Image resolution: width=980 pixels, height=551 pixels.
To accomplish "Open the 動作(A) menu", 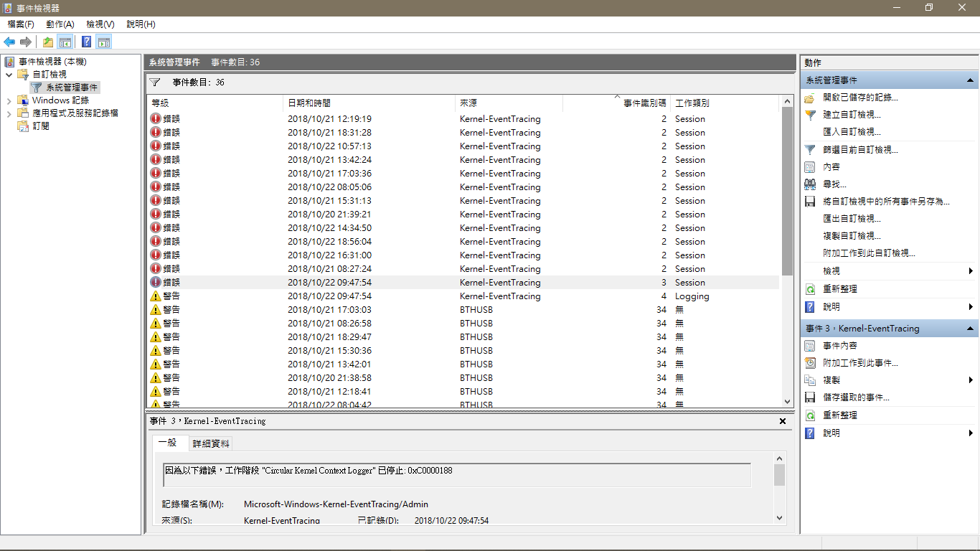I will tap(60, 24).
